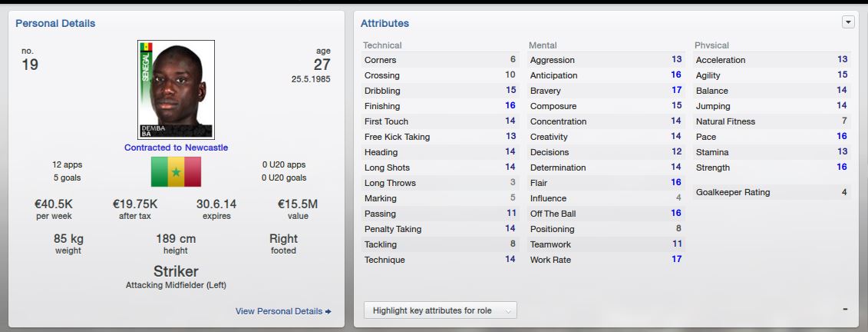Click the Bravery attribute row
This screenshot has height=332, width=868.
[x=606, y=91]
